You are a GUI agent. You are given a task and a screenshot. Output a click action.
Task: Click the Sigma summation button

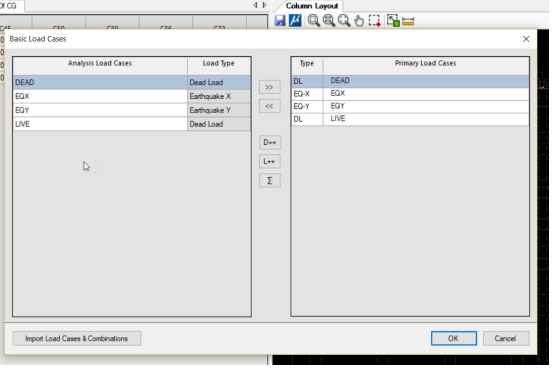269,181
